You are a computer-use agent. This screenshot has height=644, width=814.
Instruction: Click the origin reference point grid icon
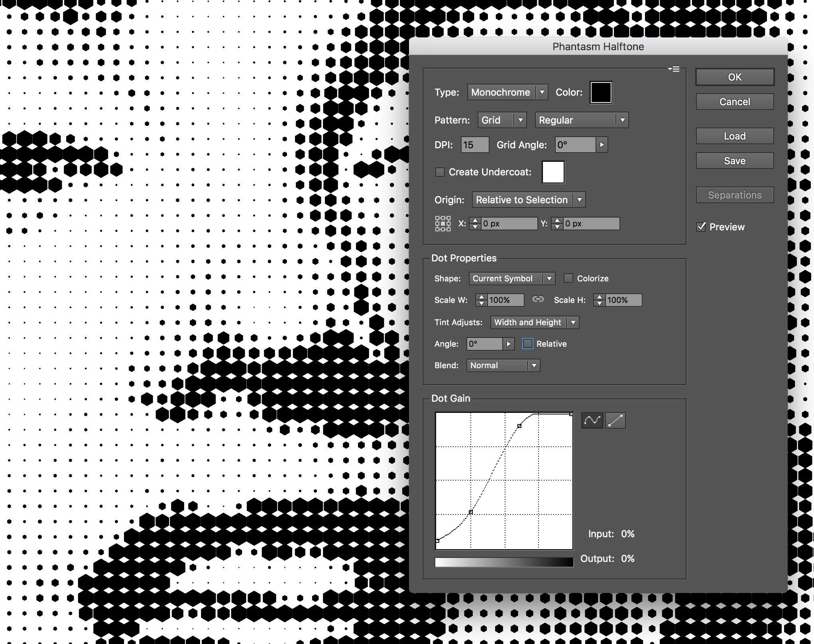click(442, 224)
